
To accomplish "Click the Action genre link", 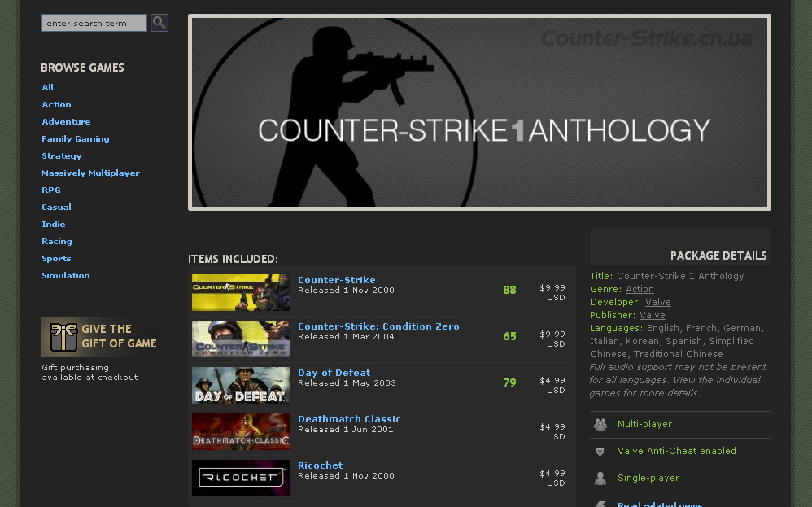I will pyautogui.click(x=640, y=289).
